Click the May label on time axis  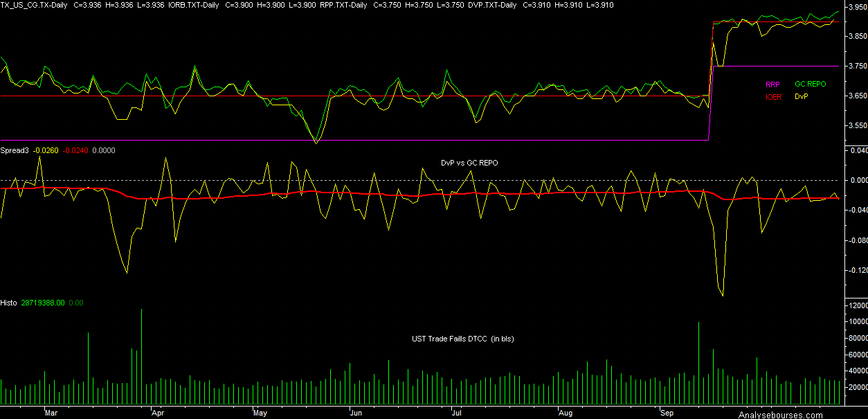260,413
